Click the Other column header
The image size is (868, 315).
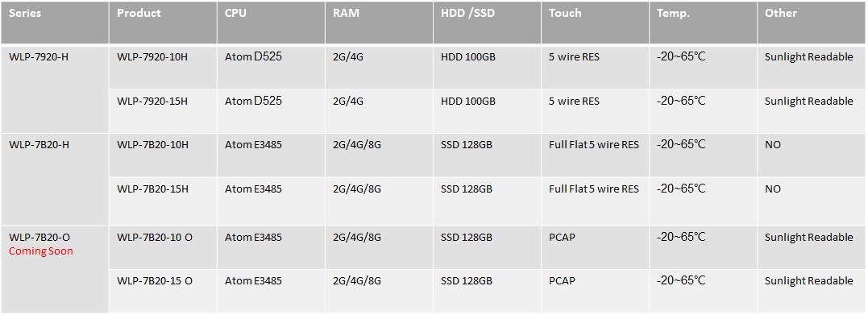812,23
